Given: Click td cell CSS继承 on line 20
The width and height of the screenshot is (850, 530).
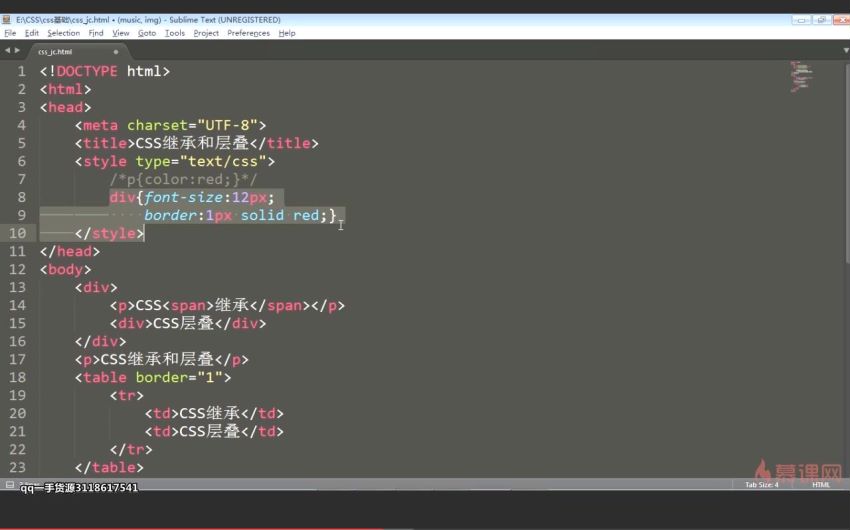Looking at the screenshot, I should pos(209,413).
